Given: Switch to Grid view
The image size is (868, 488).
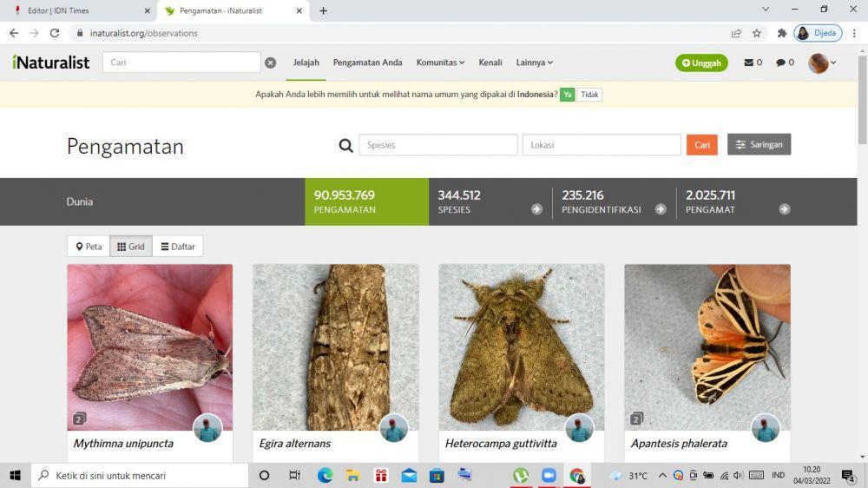Looking at the screenshot, I should pos(131,247).
